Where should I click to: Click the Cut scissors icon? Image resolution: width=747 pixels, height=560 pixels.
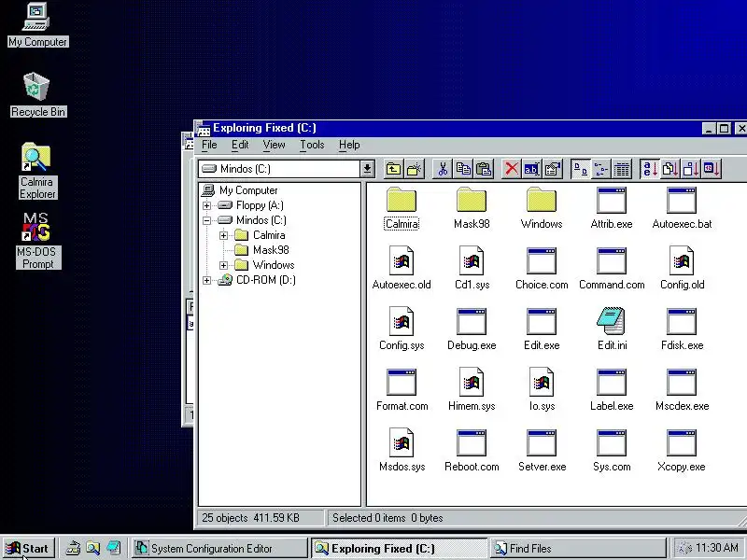(443, 169)
